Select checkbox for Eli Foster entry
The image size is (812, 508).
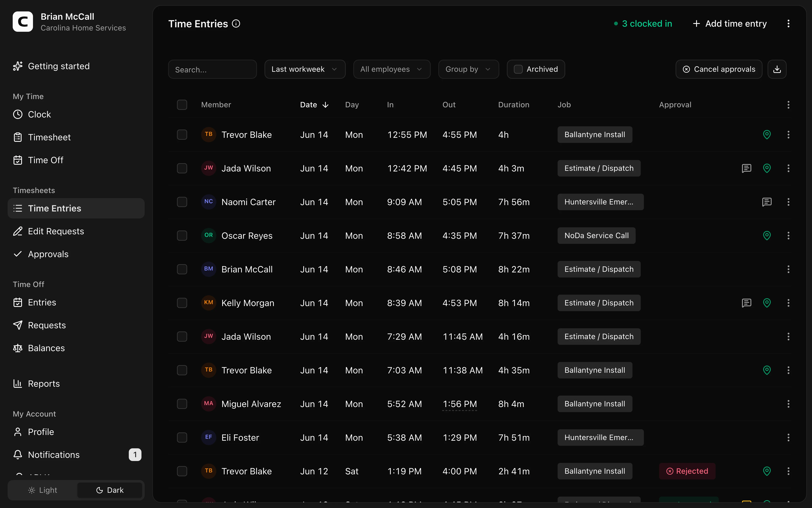(x=182, y=438)
